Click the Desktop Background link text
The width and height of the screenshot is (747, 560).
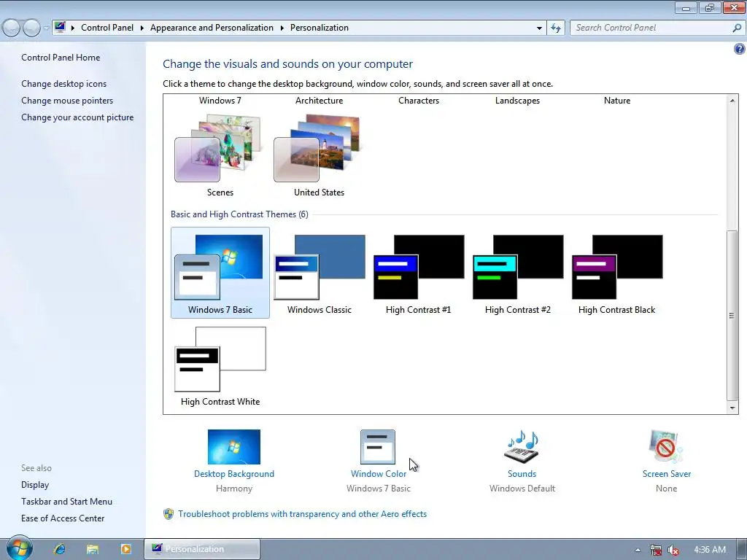[x=234, y=474]
